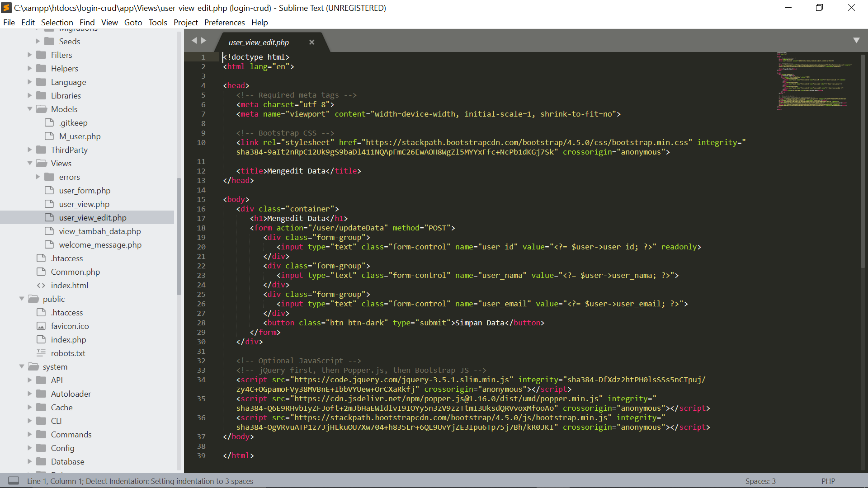The height and width of the screenshot is (488, 868).
Task: Expand the Helpers folder
Action: 30,68
